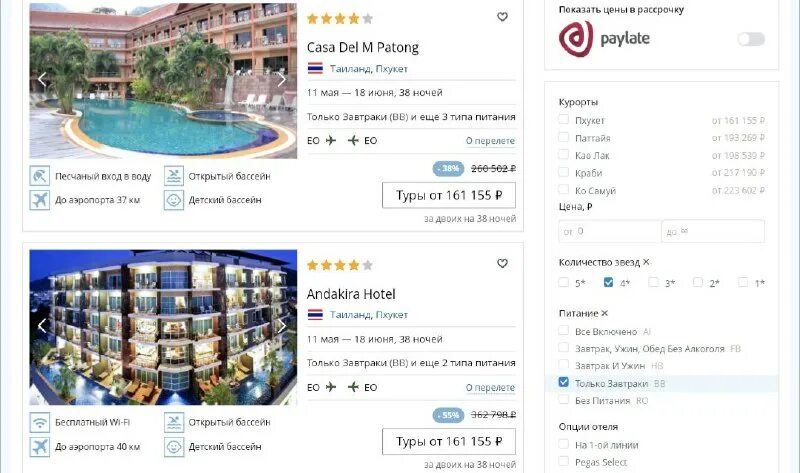Add Casa Del M Patong to favorites

[502, 17]
